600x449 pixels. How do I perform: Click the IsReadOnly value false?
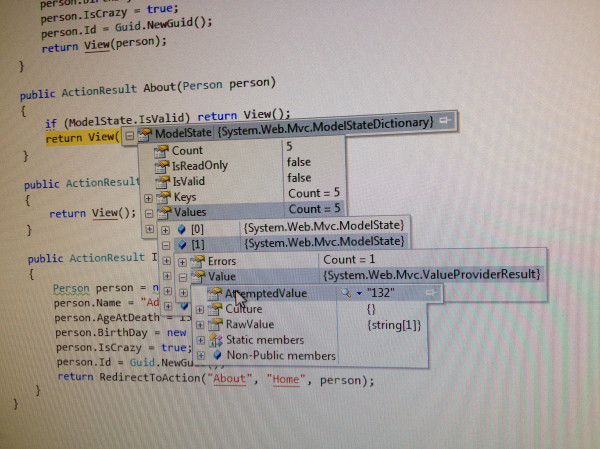(x=299, y=162)
